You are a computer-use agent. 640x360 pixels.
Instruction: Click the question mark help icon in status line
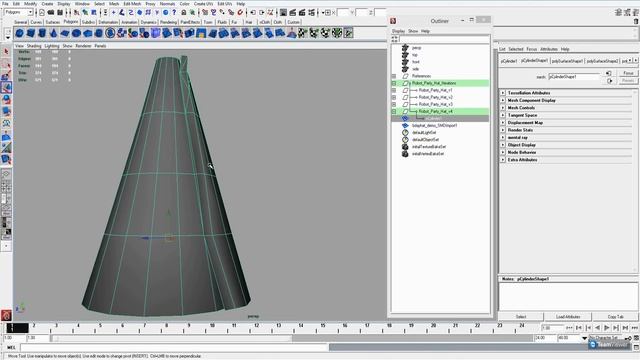[x=174, y=13]
